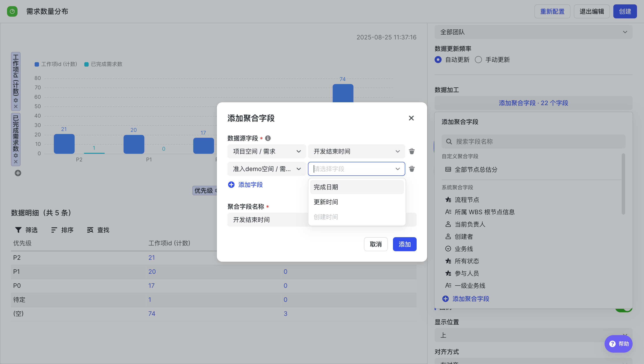The width and height of the screenshot is (644, 364).
Task: Click the 退出编辑 button
Action: tap(591, 12)
